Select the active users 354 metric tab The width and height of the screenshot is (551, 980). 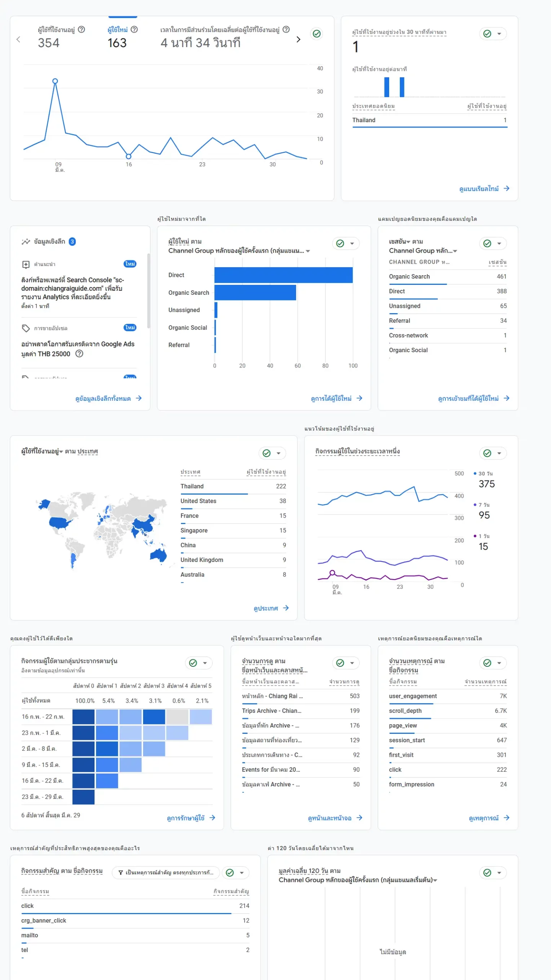[x=61, y=37]
